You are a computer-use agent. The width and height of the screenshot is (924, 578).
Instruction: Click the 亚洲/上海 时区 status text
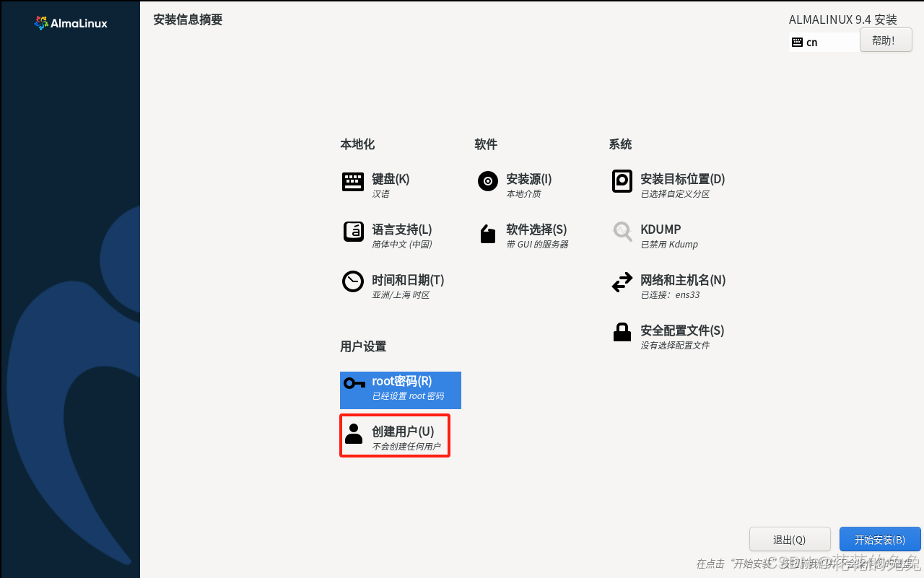coord(401,295)
